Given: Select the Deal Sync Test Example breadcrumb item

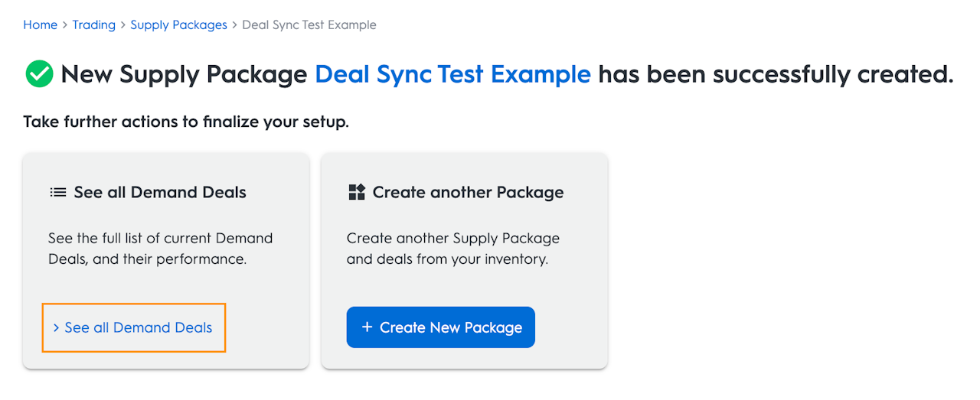Looking at the screenshot, I should coord(309,25).
